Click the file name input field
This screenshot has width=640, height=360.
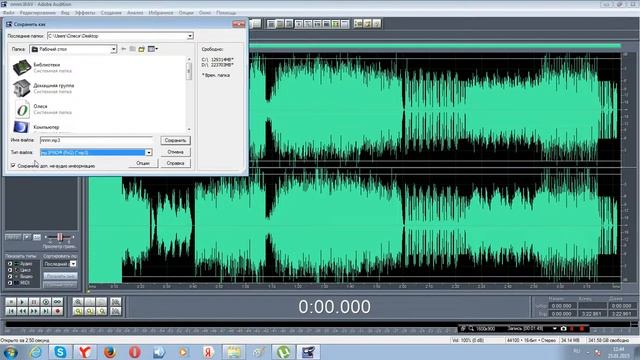96,140
